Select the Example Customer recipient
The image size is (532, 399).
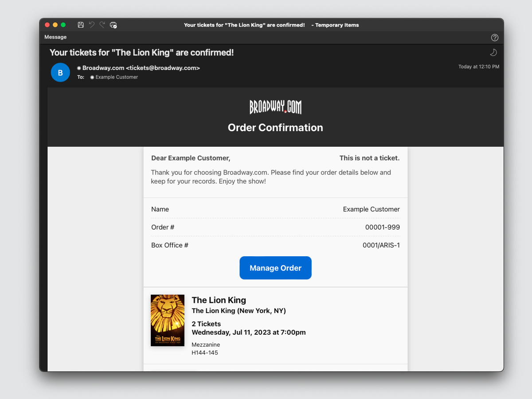coord(117,77)
